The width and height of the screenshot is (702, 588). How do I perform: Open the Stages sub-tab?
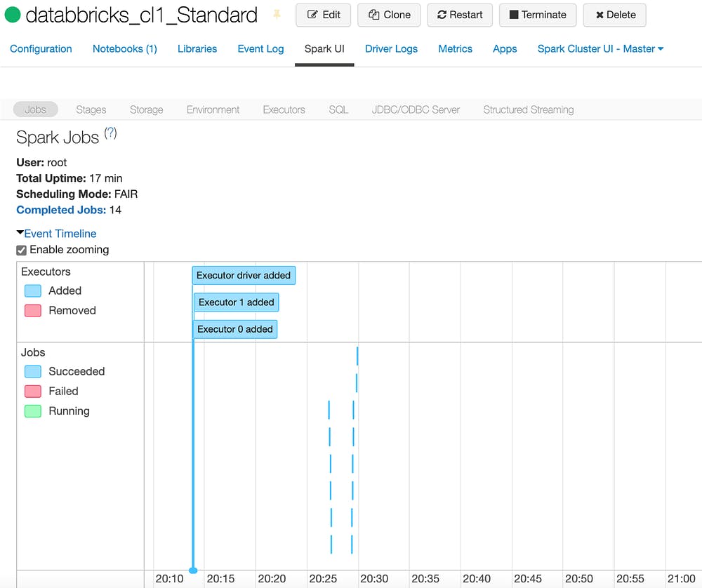coord(91,109)
